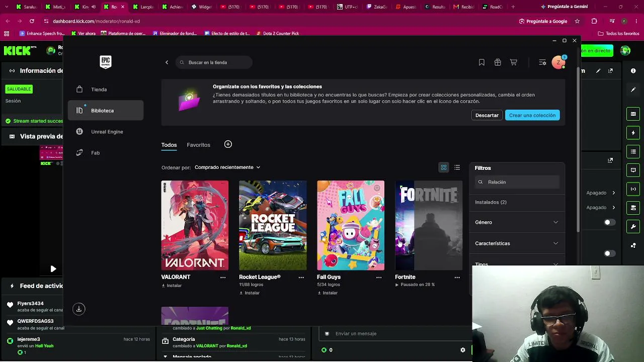Switch to the Todos tab

[x=169, y=145]
